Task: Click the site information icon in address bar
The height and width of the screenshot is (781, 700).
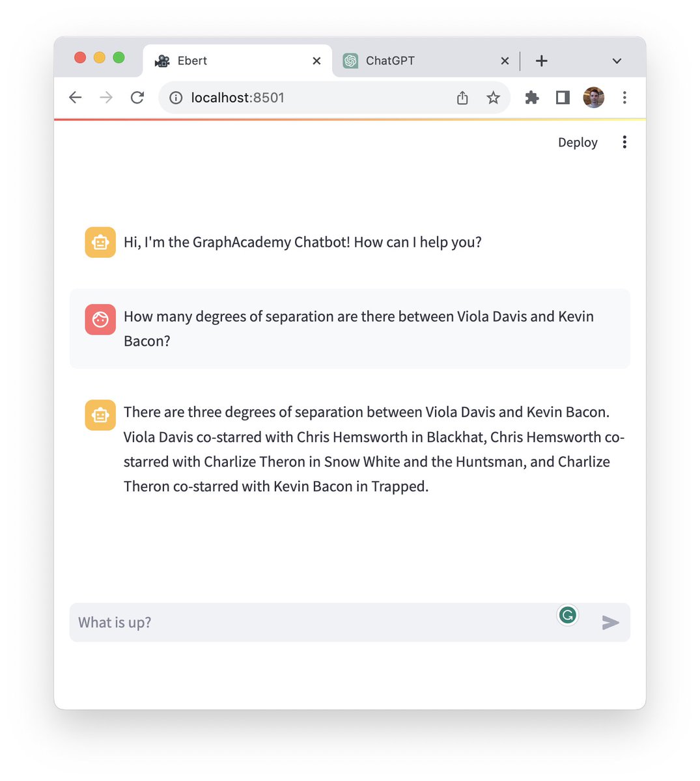Action: pos(176,98)
